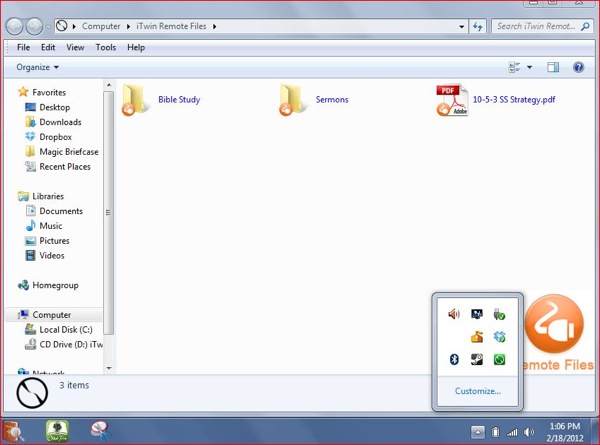Image resolution: width=600 pixels, height=445 pixels.
Task: Expand the arrow after iTwin Remote Files breadcrumb
Action: coord(214,26)
